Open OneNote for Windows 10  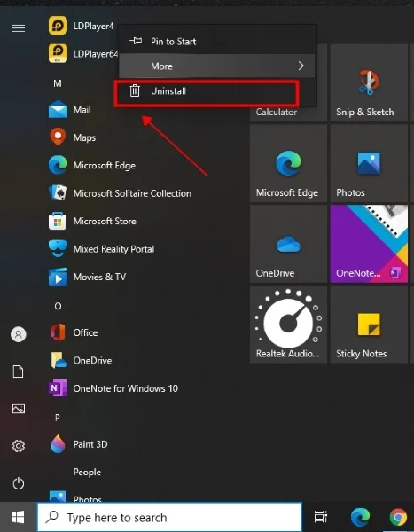tap(113, 387)
